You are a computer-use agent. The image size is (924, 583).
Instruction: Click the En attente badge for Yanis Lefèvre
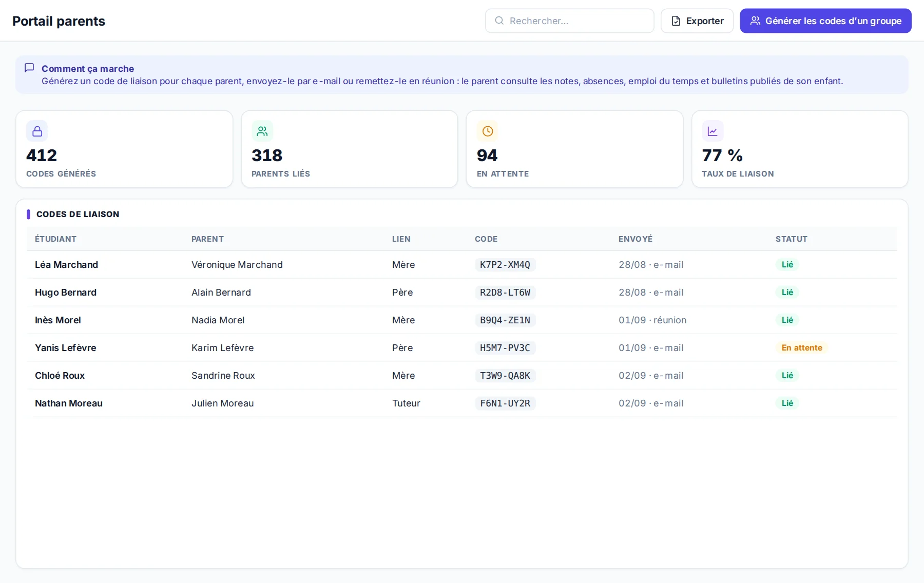click(x=802, y=348)
